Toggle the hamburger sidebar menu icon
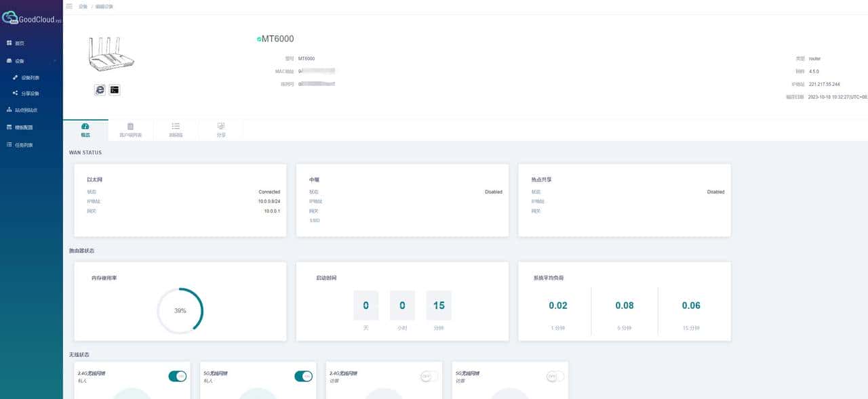 (x=69, y=6)
